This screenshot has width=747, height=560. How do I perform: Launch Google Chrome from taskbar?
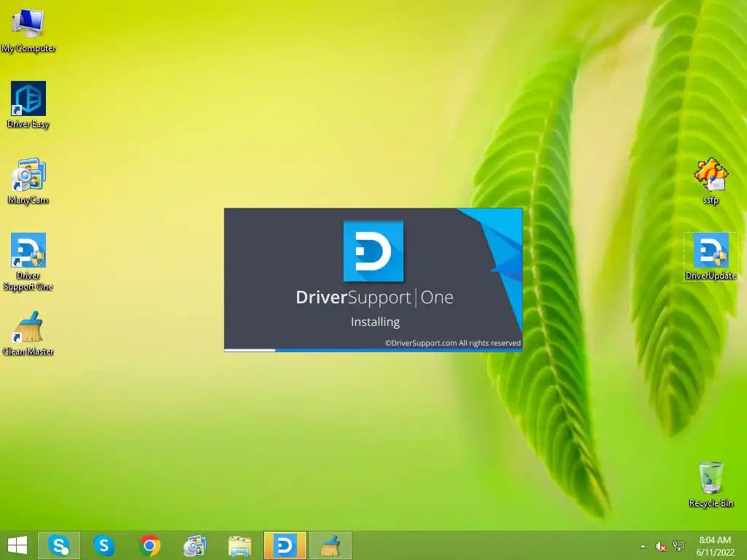[x=150, y=545]
